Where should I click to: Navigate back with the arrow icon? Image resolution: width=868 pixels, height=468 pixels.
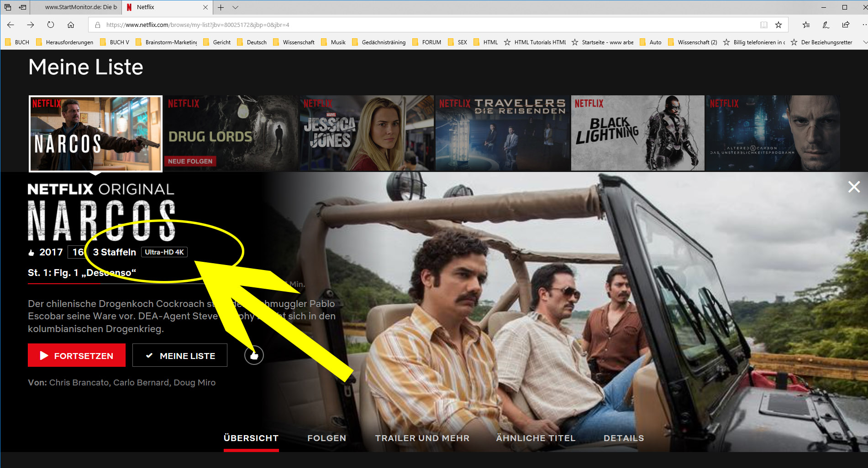[x=10, y=25]
